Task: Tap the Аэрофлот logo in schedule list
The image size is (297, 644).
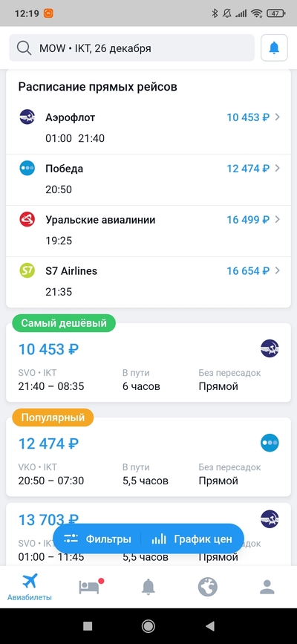Action: (x=27, y=117)
